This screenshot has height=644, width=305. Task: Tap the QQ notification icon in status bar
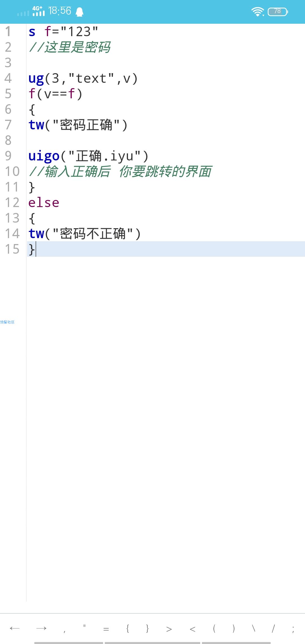click(x=80, y=12)
